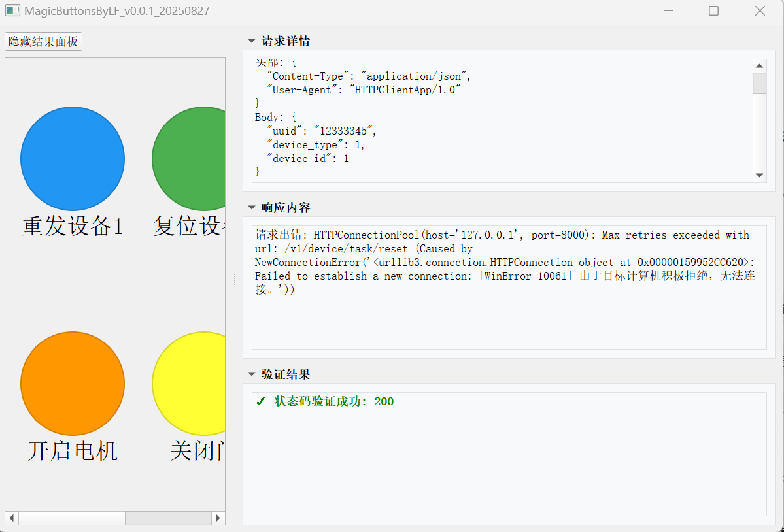Viewport: 784px width, 532px height.
Task: Close the MagicButtonsByLF window
Action: click(x=760, y=11)
